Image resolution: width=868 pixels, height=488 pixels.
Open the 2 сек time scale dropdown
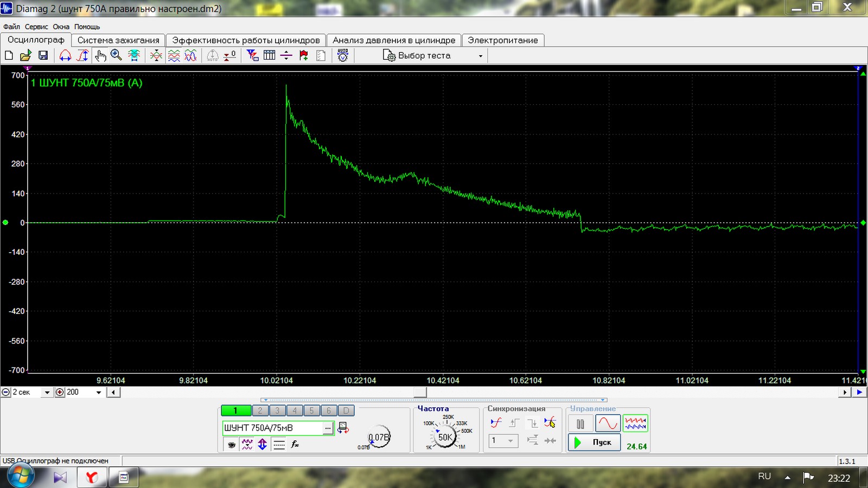coord(47,392)
